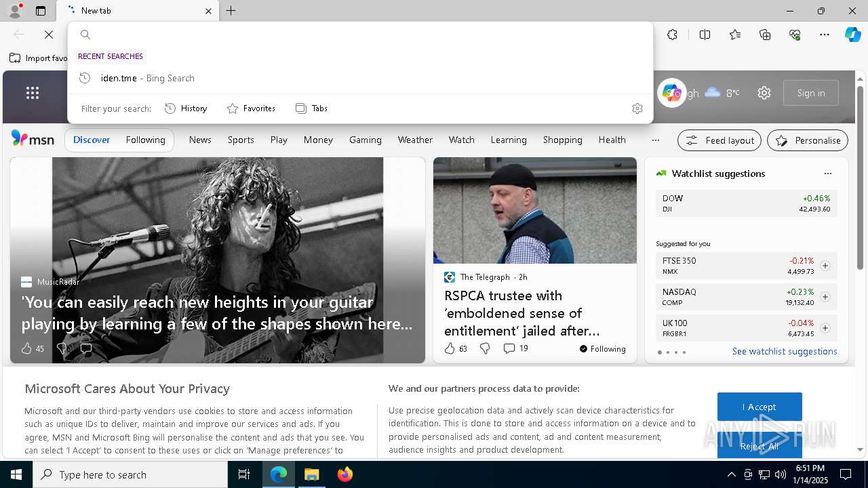Click the taskbar search box

pyautogui.click(x=130, y=474)
